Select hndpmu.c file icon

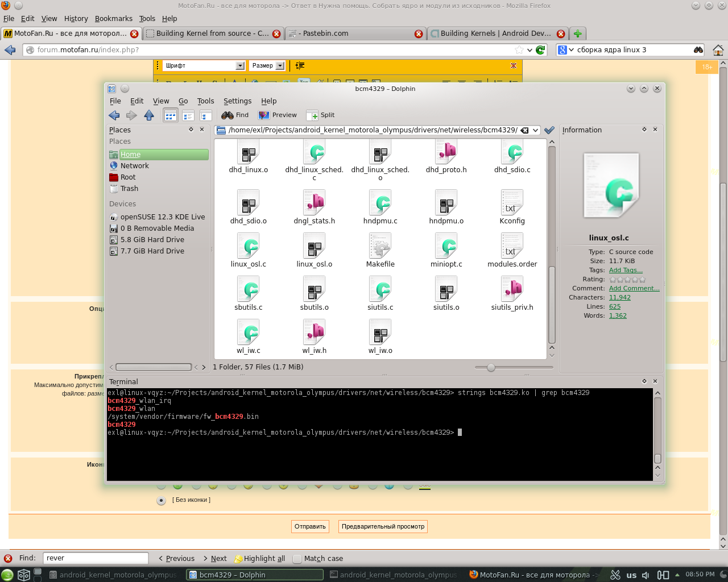click(x=380, y=203)
